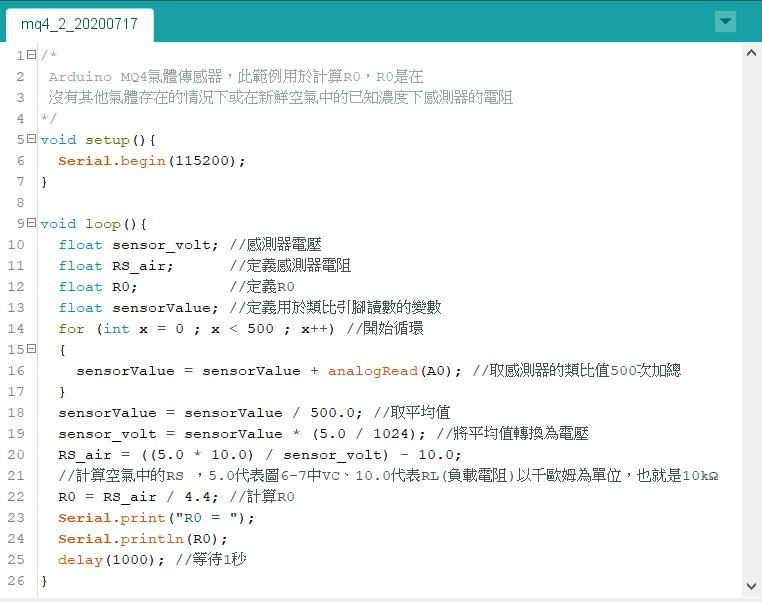Viewport: 762px width, 602px height.
Task: Place cursor in Serial.begin(115200) line
Action: (152, 161)
